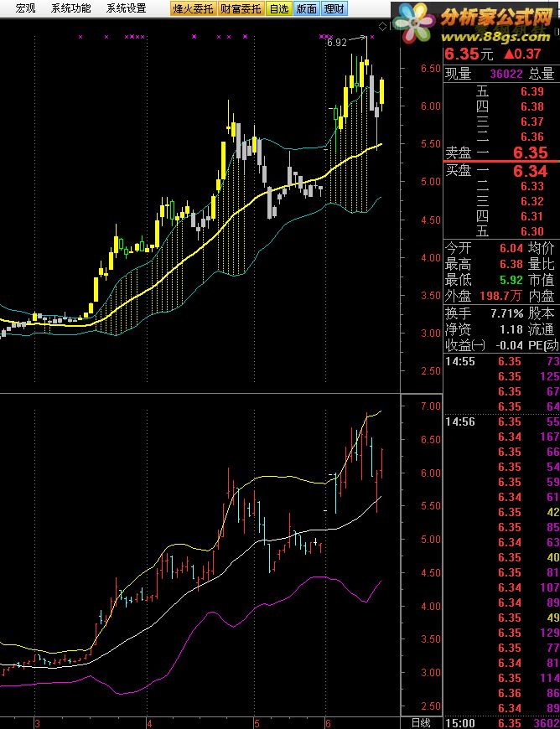
Task: Open the 自选 watchlist button
Action: point(278,8)
